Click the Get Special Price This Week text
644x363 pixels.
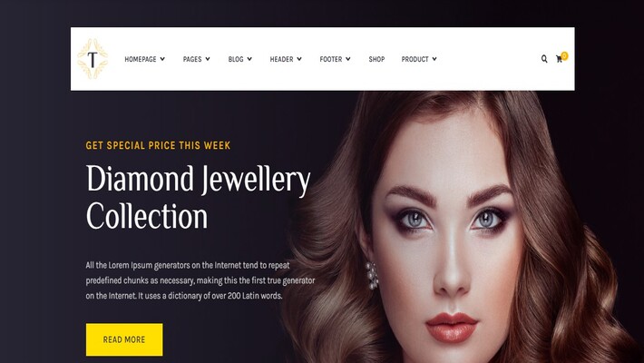click(x=158, y=145)
